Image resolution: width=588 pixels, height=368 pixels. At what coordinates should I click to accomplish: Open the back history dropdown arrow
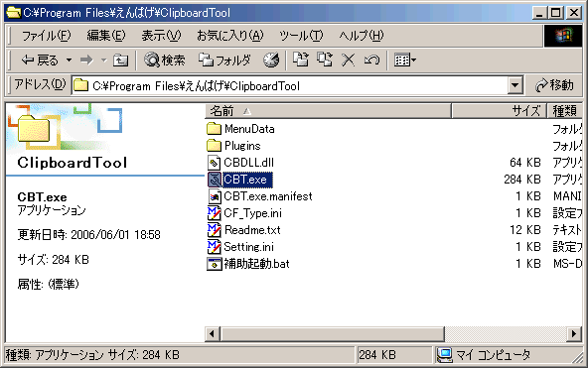(69, 60)
